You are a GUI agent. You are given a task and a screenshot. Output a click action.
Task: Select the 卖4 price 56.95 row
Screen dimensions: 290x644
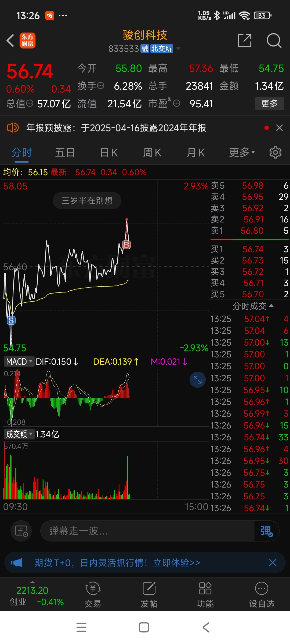[249, 197]
